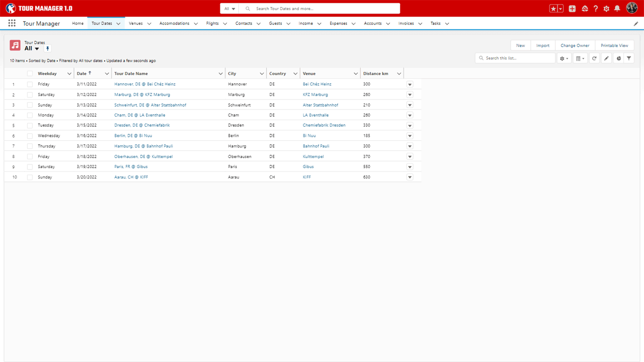Click the Tour Dates music note icon
644x362 pixels.
click(x=15, y=45)
